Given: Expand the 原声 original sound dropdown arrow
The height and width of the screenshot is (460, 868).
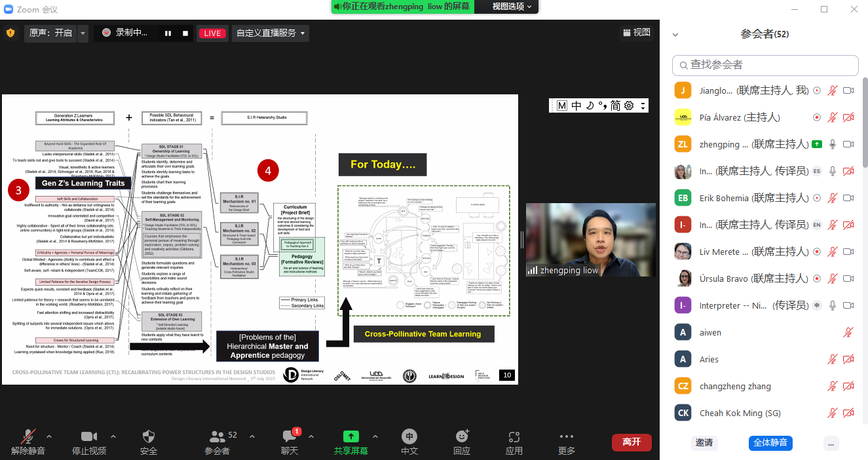Looking at the screenshot, I should [83, 33].
